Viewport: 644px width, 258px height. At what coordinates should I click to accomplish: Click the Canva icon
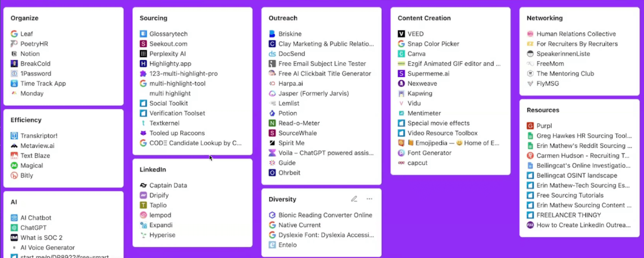point(401,54)
